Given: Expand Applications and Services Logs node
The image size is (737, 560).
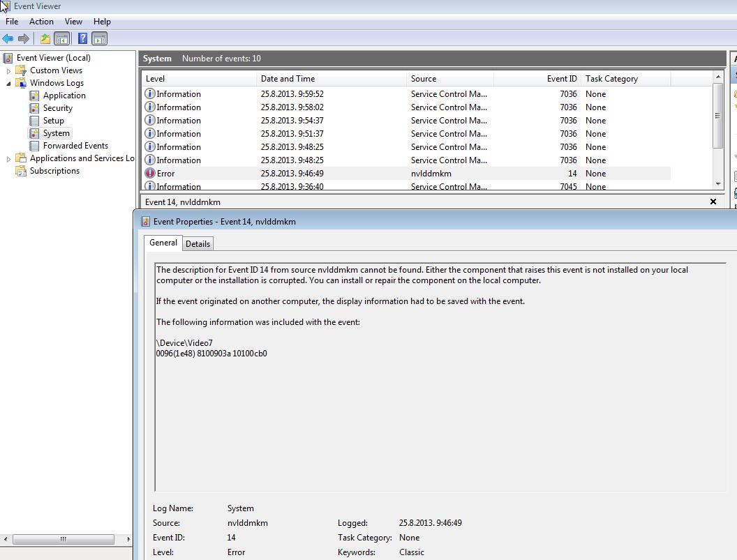Looking at the screenshot, I should [9, 159].
